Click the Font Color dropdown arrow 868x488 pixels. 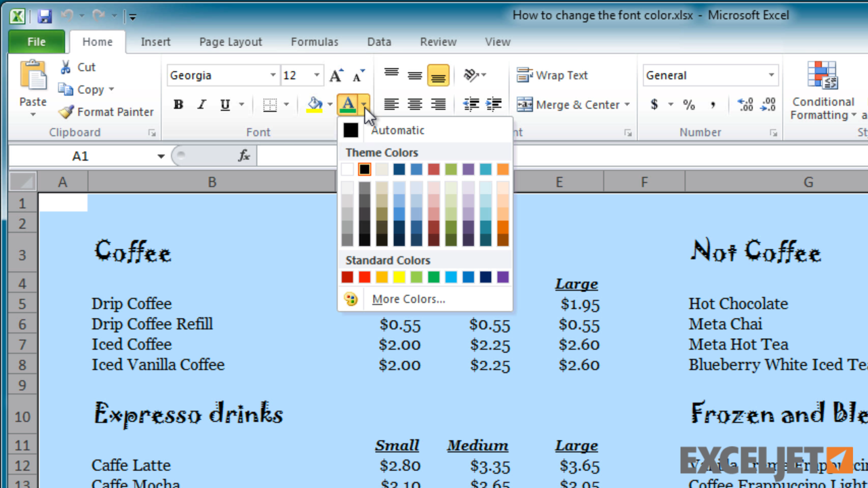364,104
